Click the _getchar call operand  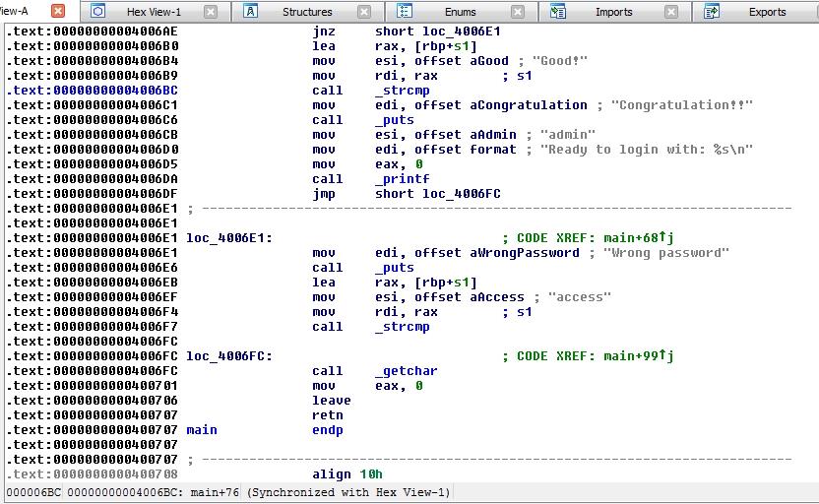pyautogui.click(x=406, y=371)
